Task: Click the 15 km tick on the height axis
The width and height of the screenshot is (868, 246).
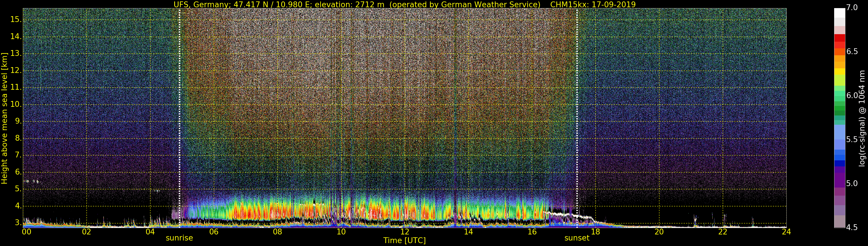Action: [x=15, y=20]
